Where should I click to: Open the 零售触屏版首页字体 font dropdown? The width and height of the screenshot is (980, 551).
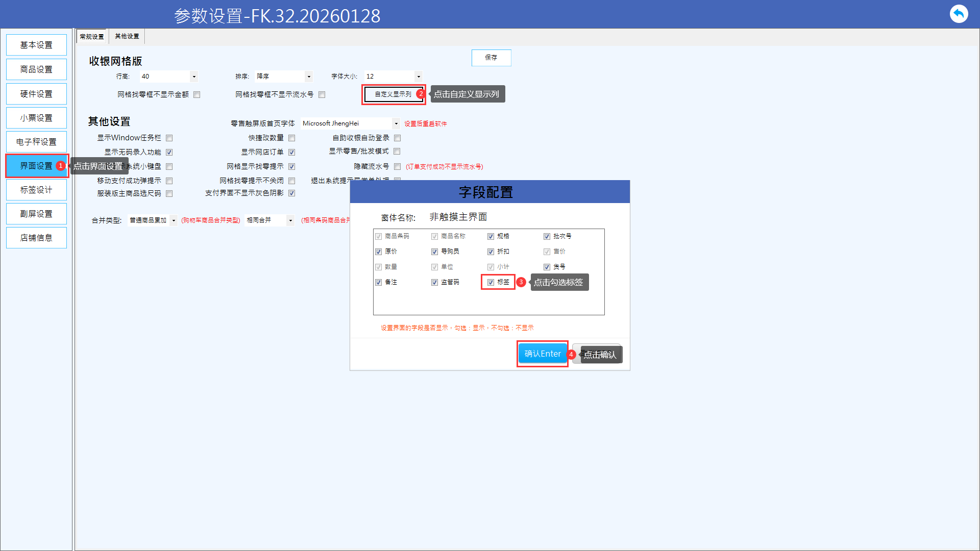(x=396, y=123)
